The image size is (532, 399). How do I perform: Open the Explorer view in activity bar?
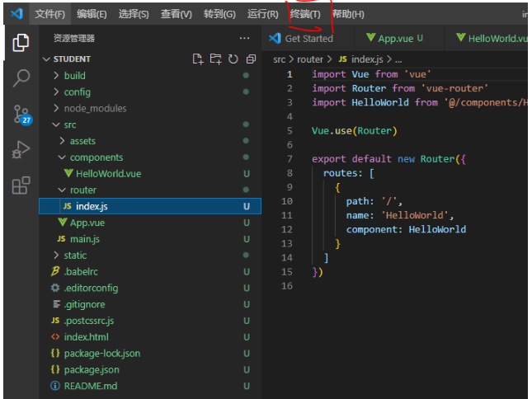click(x=21, y=43)
